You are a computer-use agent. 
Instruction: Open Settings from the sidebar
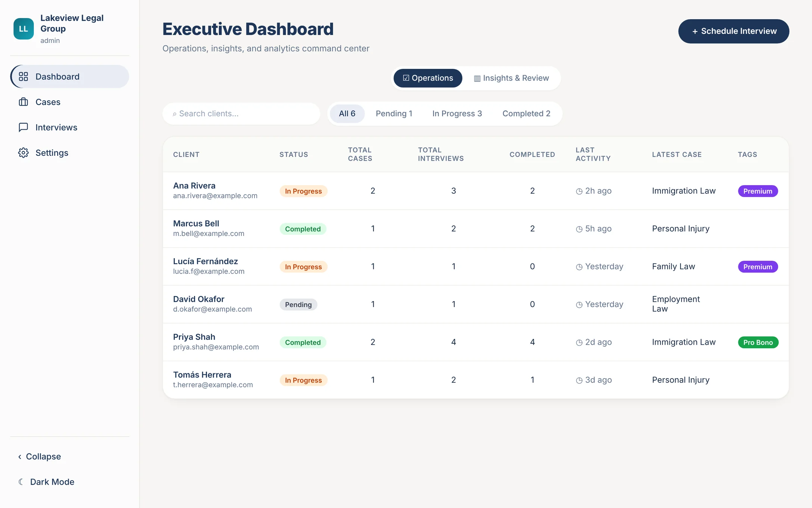pyautogui.click(x=70, y=153)
